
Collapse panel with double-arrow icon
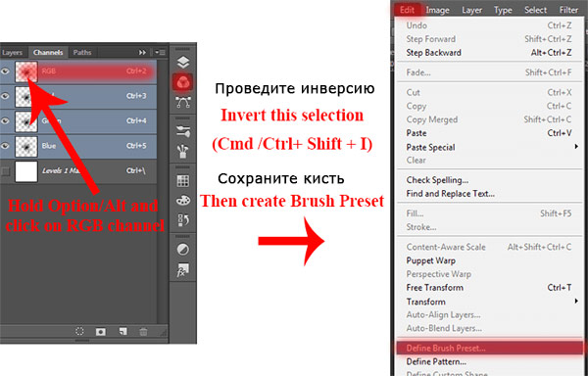[x=142, y=53]
